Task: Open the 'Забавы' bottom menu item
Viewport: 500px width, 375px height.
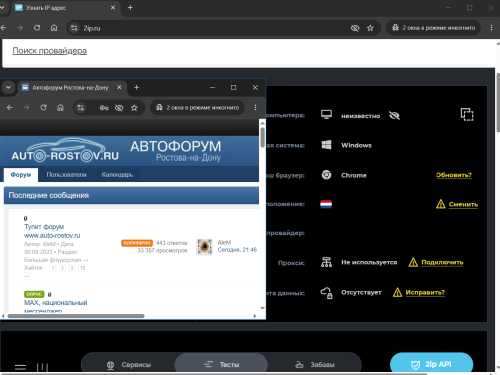Action: pos(315,365)
